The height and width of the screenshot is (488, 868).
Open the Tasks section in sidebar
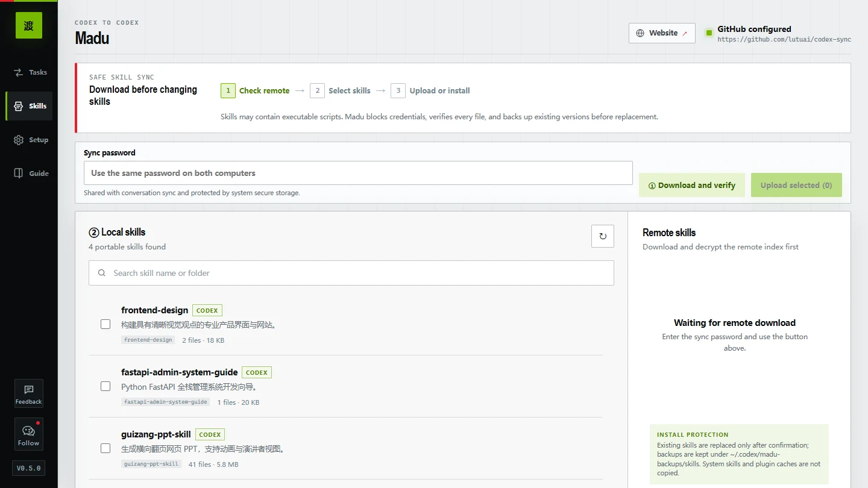(x=29, y=72)
